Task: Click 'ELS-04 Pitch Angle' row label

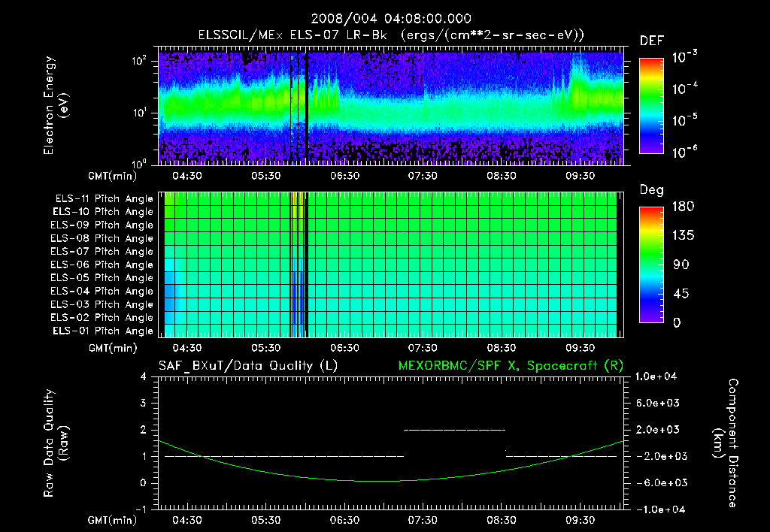Action: 102,291
